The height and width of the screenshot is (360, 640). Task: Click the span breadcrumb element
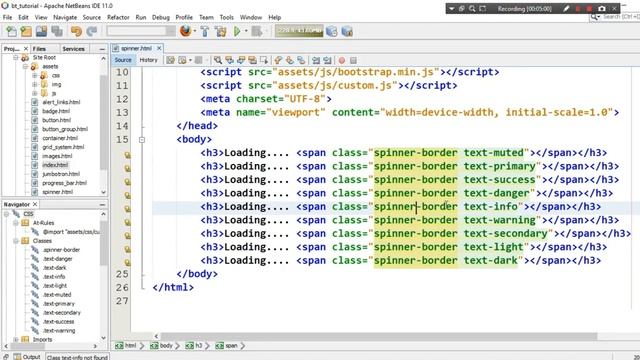[x=227, y=346]
